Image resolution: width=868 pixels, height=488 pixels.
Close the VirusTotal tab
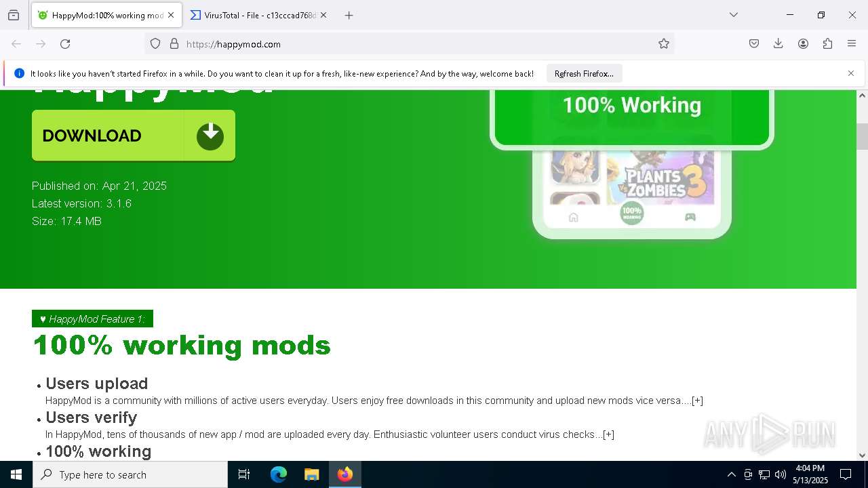pyautogui.click(x=323, y=15)
